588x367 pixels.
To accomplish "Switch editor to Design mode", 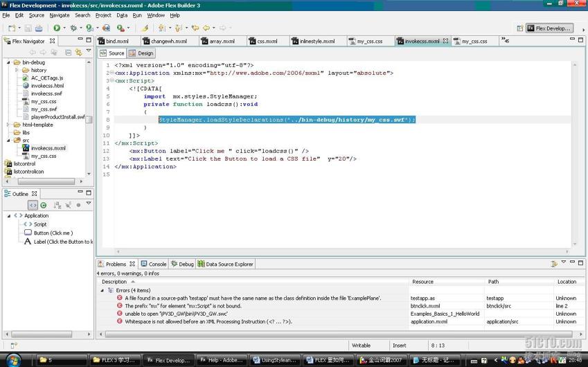I will click(141, 53).
